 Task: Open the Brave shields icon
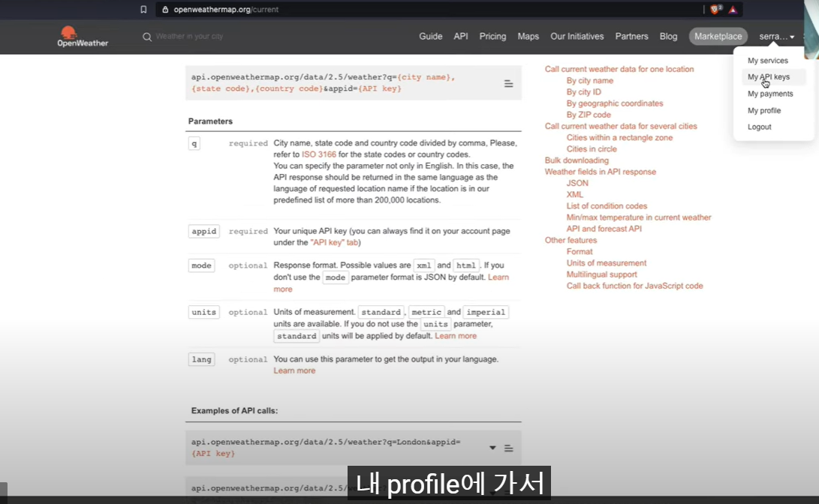tap(715, 10)
